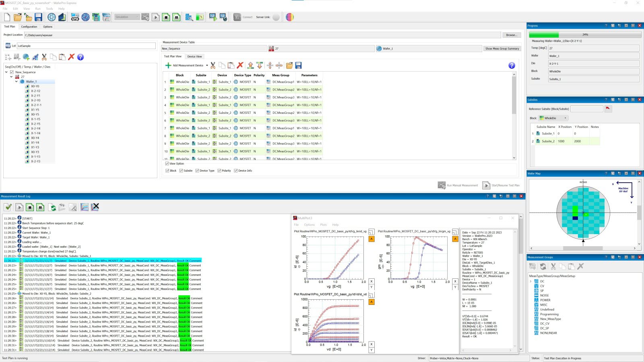Click the clear plots icon in result log
The width and height of the screenshot is (644, 362).
click(x=95, y=207)
